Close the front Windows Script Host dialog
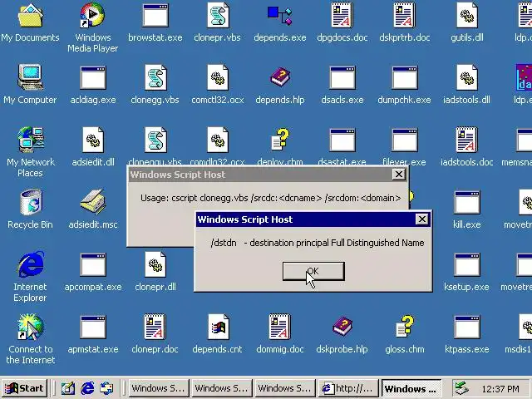 [x=421, y=219]
